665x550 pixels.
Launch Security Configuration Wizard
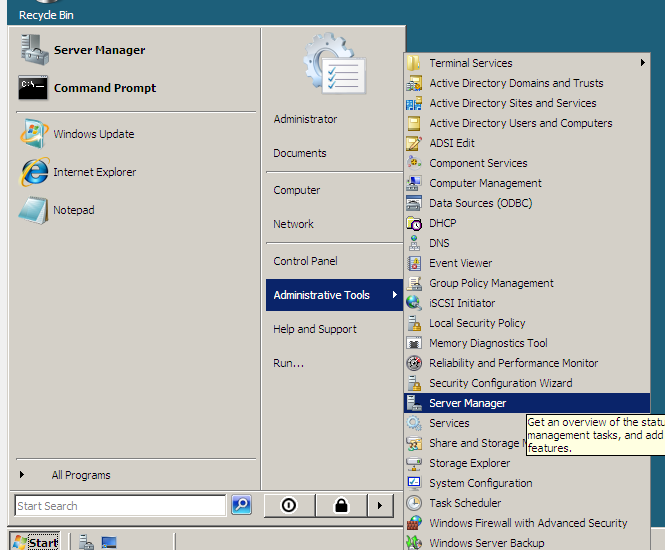[527, 383]
